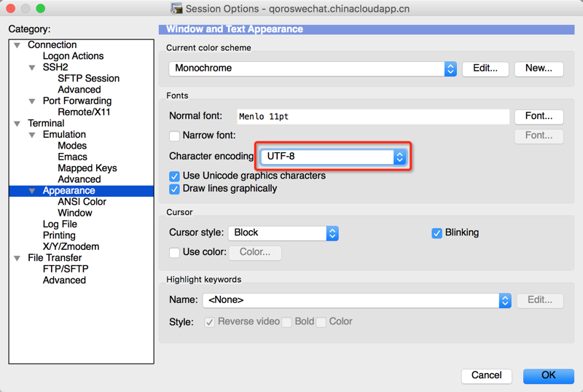Select ANSI Color in category tree
The width and height of the screenshot is (583, 392).
[x=82, y=202]
